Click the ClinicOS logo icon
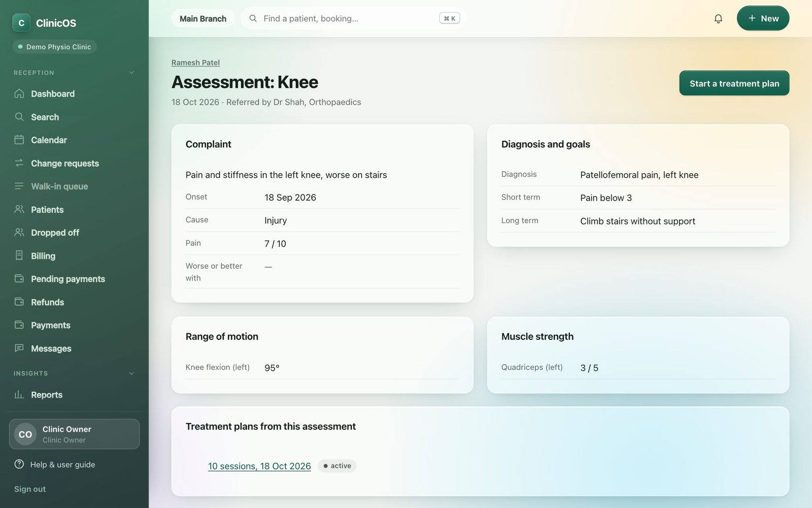The width and height of the screenshot is (812, 508). tap(21, 23)
